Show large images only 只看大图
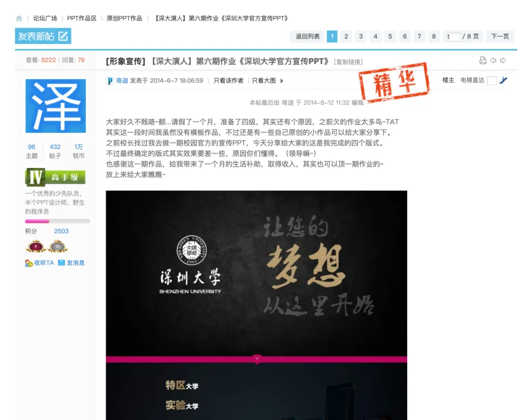This screenshot has height=420, width=526. (264, 80)
